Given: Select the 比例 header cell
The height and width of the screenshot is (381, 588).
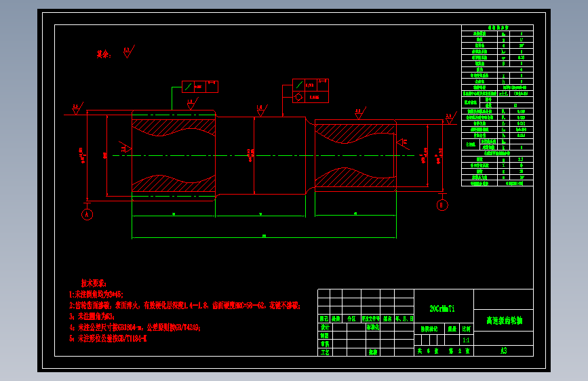Looking at the screenshot, I should click(466, 329).
